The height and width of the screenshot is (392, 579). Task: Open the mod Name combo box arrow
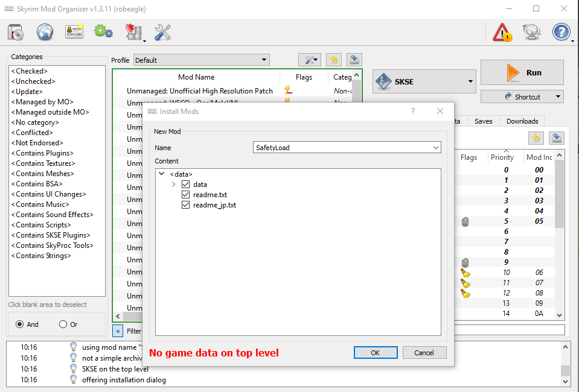coord(436,148)
